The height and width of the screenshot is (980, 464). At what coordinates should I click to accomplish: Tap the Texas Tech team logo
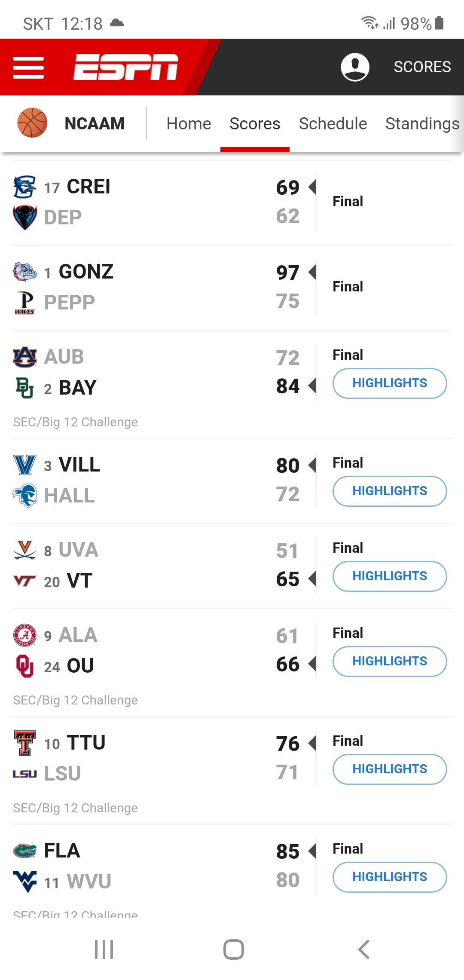[24, 742]
